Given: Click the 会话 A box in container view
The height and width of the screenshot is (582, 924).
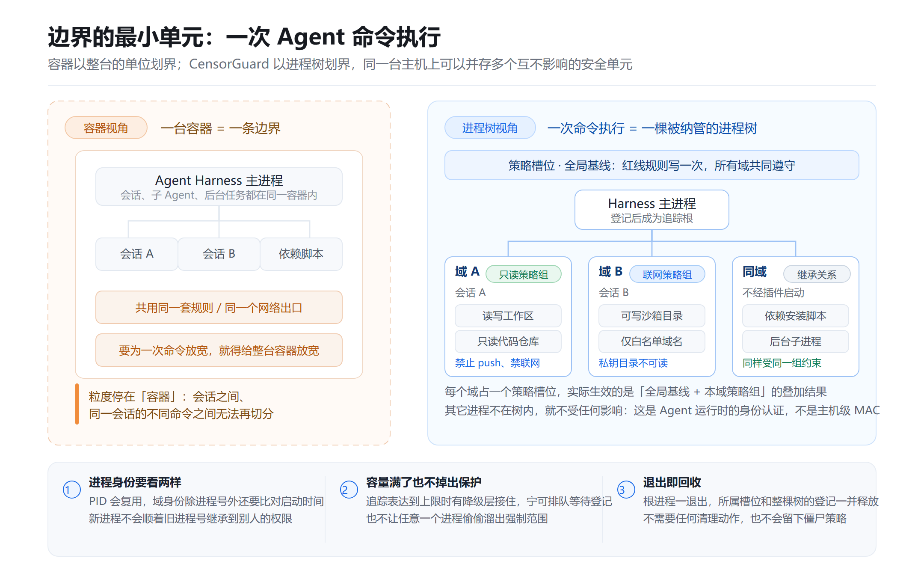Looking at the screenshot, I should pos(137,254).
